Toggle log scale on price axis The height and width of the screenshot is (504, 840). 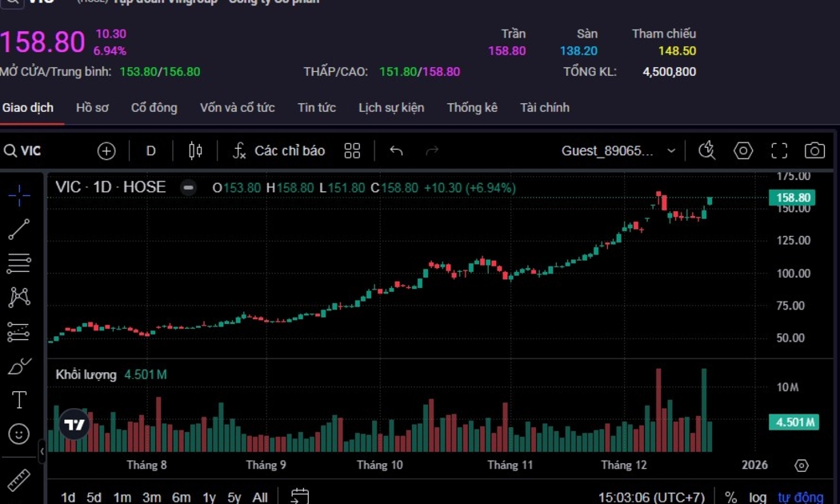757,498
